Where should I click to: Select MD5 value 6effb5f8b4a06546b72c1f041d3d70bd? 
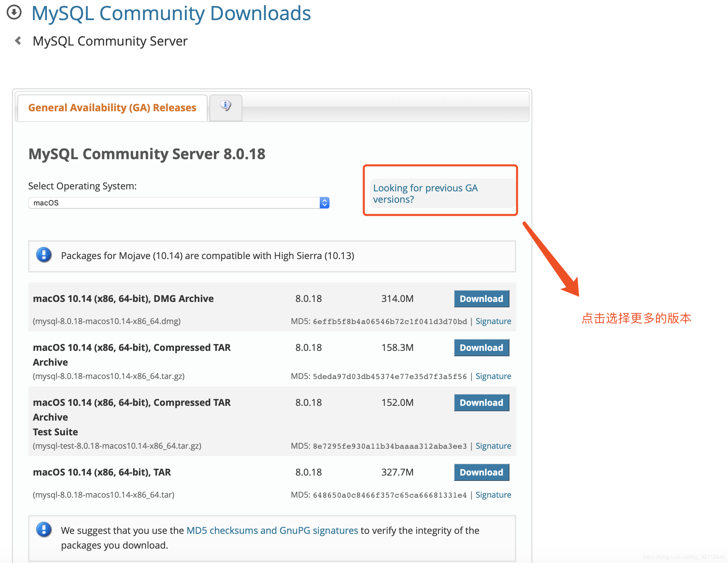click(x=390, y=321)
